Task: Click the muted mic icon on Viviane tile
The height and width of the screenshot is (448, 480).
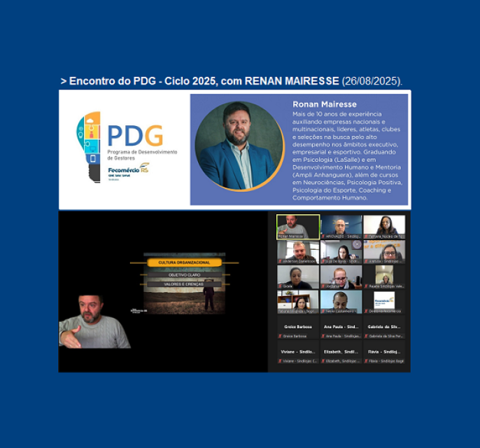Action: [x=281, y=361]
